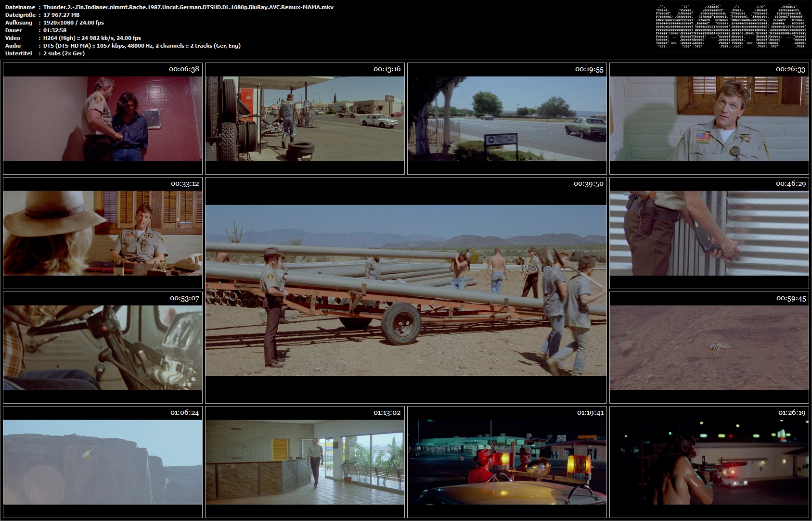Click the Audio line starting with DTS (DTS-HD MA)
This screenshot has width=812, height=521.
[x=142, y=46]
